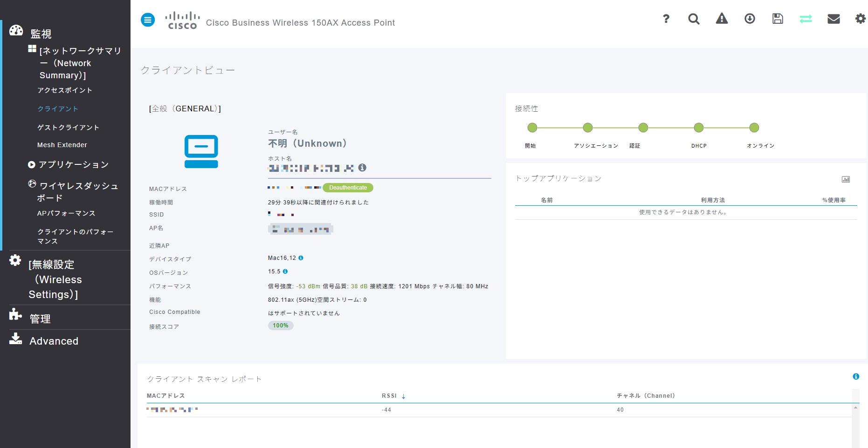Click the Network Summary grid icon
This screenshot has height=448, width=868.
click(x=32, y=48)
